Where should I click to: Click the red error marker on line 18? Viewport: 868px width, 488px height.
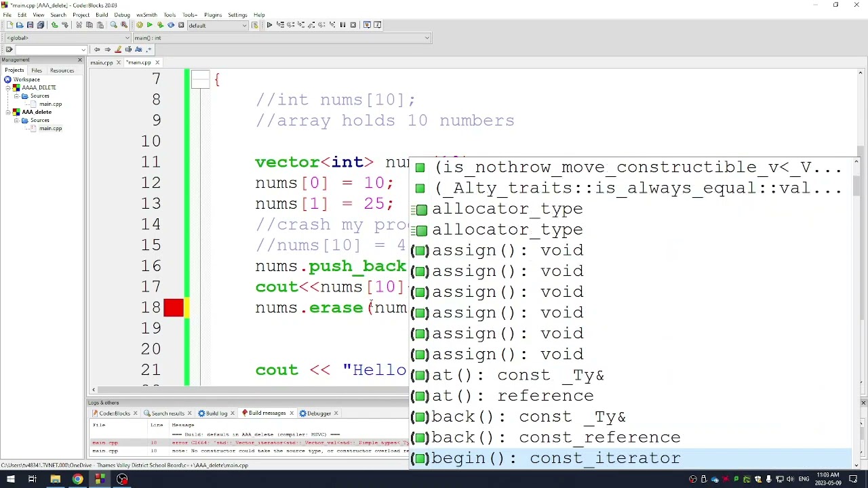(x=173, y=308)
